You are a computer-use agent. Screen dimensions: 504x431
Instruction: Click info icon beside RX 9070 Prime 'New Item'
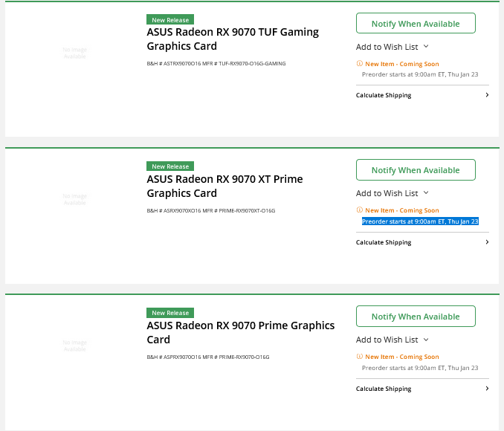pos(359,357)
